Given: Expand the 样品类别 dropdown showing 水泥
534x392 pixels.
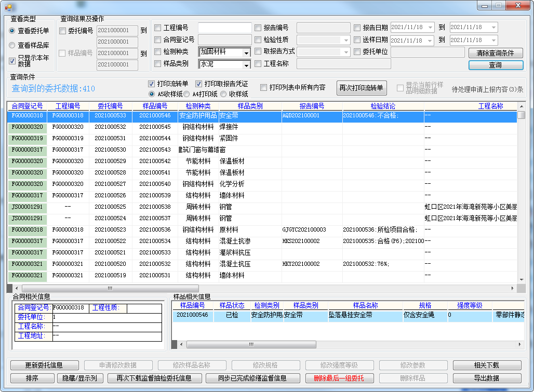Looking at the screenshot, I should pyautogui.click(x=246, y=65).
